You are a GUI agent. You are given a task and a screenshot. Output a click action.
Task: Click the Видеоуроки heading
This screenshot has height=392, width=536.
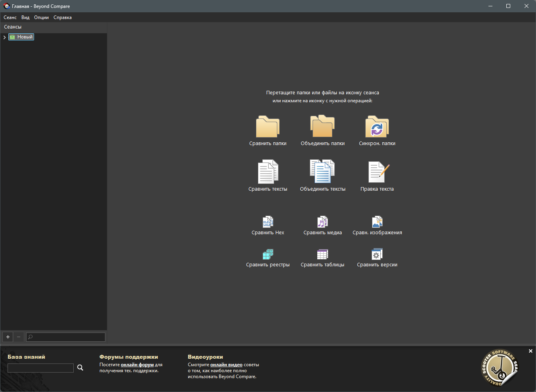[205, 357]
